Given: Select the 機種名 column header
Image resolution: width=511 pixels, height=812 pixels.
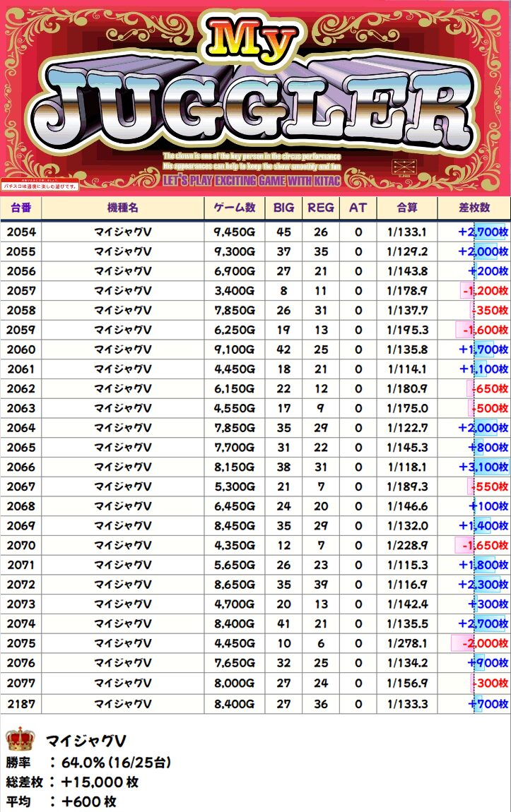Looking at the screenshot, I should 123,208.
